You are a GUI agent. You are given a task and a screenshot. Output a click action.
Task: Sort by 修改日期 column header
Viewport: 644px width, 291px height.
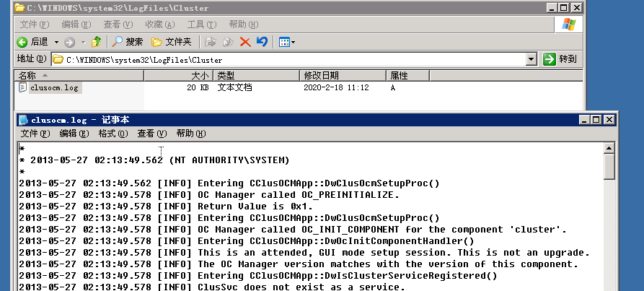[x=343, y=76]
